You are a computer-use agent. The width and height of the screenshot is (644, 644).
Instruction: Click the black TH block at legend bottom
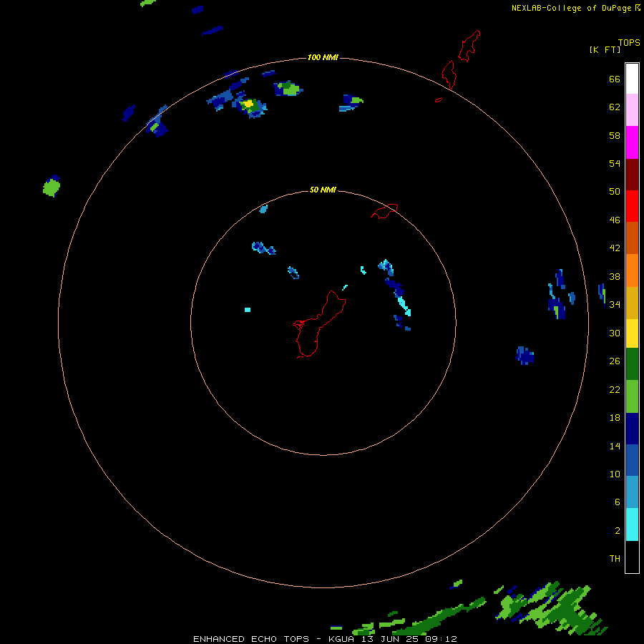tap(632, 557)
